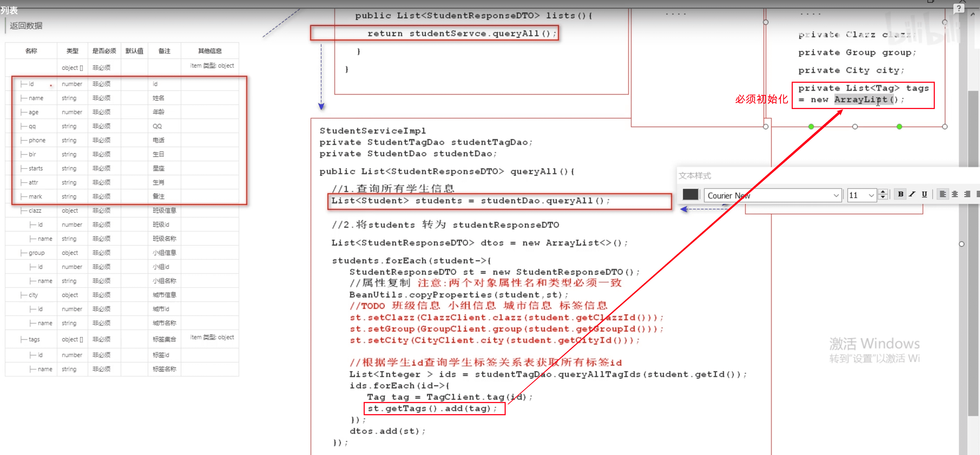
Task: Select the 'tags' object row name
Action: click(x=34, y=339)
